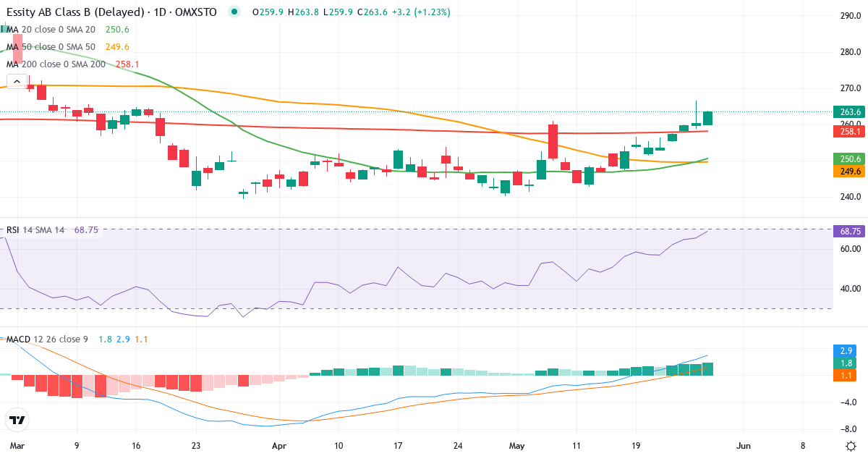The width and height of the screenshot is (868, 456).
Task: Click the 263.6 current price label
Action: click(850, 112)
